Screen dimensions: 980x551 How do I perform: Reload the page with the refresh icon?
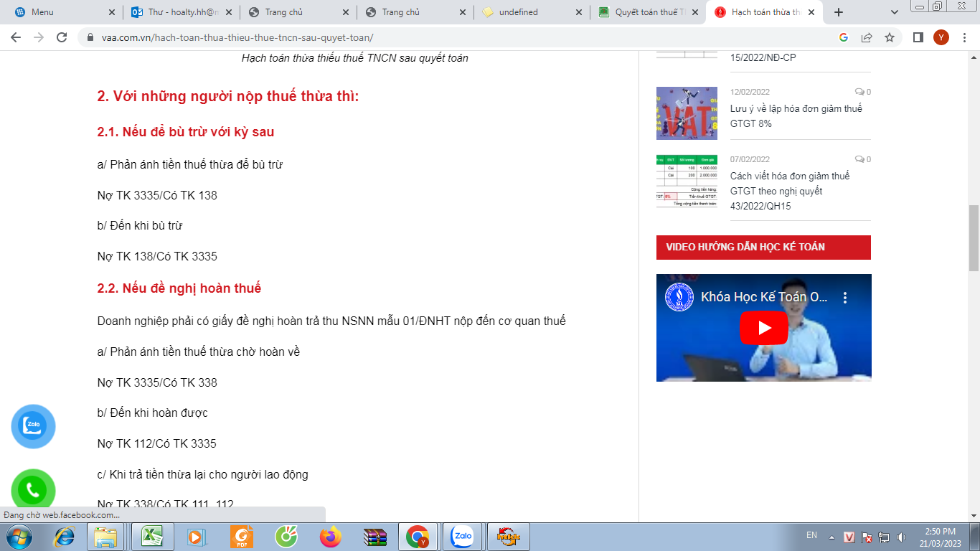[62, 37]
